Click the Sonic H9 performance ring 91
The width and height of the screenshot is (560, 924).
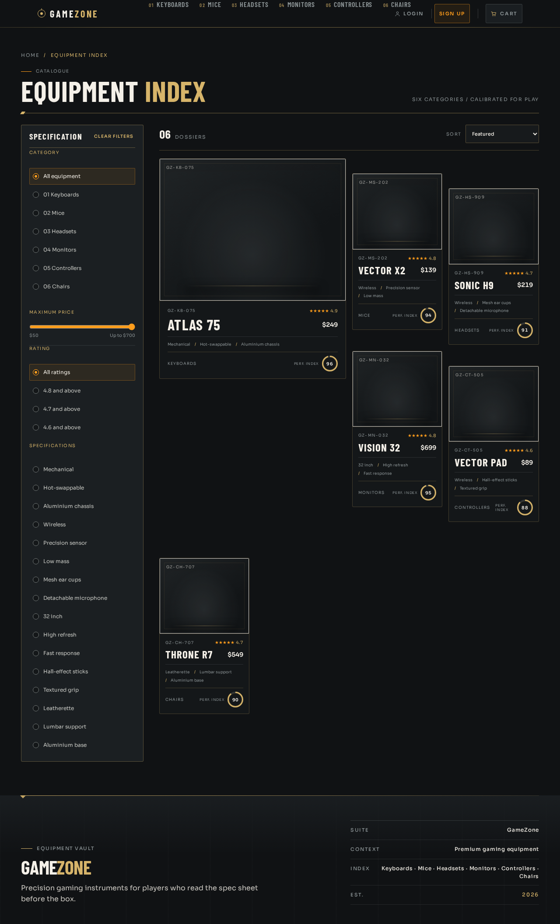525,330
